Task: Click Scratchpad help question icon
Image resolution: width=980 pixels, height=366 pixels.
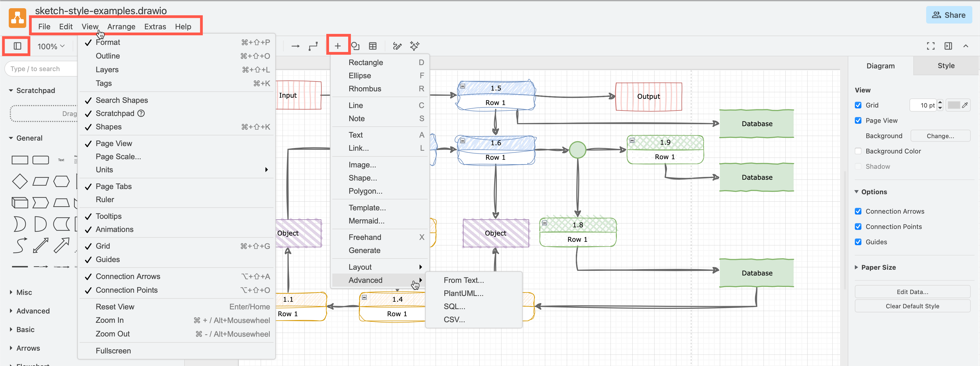Action: coord(141,113)
